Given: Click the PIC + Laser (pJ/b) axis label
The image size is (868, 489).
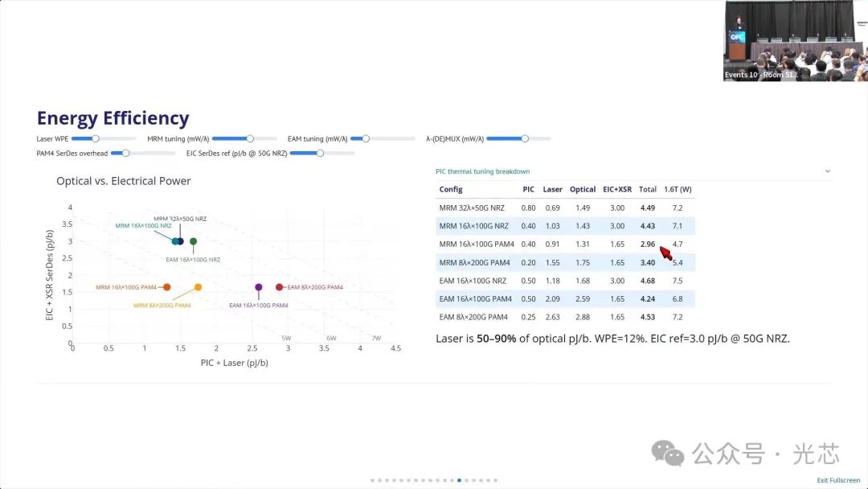Looking at the screenshot, I should [234, 363].
